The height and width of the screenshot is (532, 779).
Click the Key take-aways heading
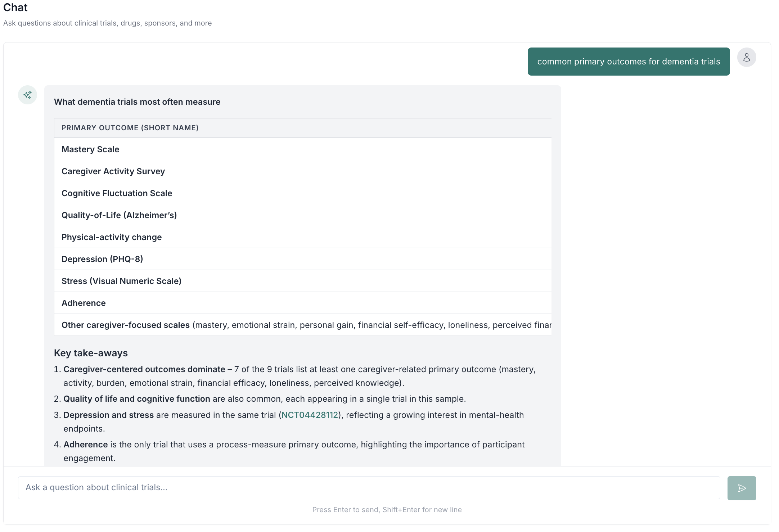pos(91,353)
